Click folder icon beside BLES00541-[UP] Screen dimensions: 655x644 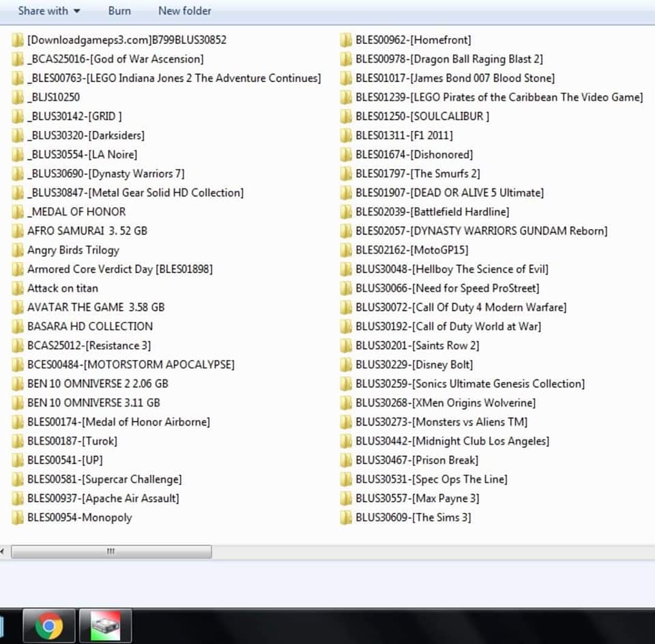17,460
